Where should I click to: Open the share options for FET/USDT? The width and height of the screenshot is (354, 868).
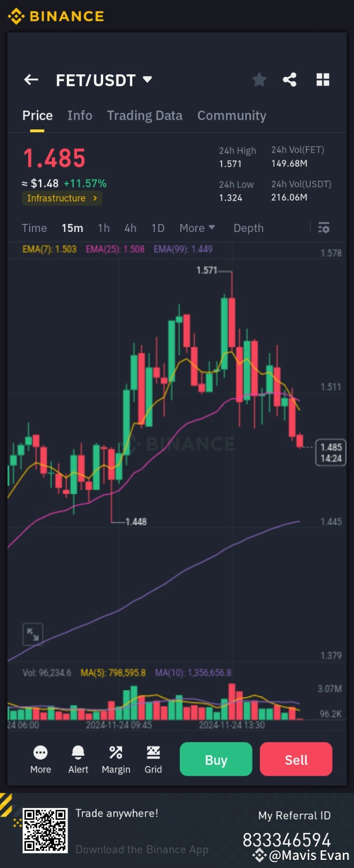(290, 79)
